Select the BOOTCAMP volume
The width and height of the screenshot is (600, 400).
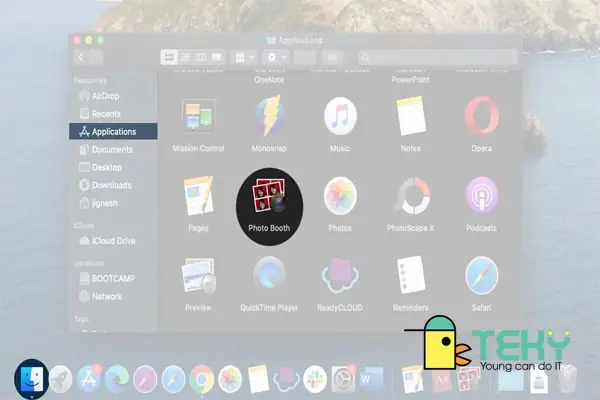[113, 278]
